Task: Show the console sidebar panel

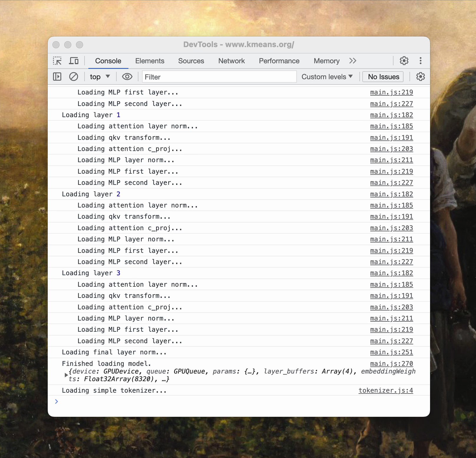Action: coord(57,77)
